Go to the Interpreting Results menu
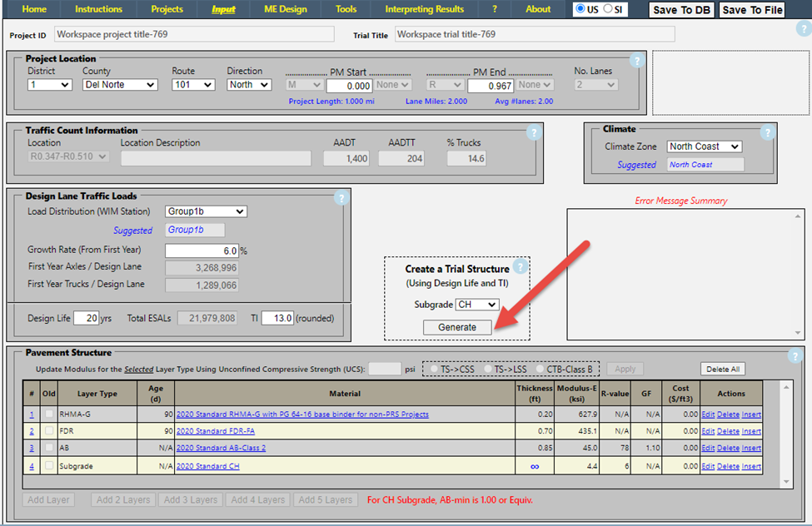The height and width of the screenshot is (526, 812). pos(424,9)
